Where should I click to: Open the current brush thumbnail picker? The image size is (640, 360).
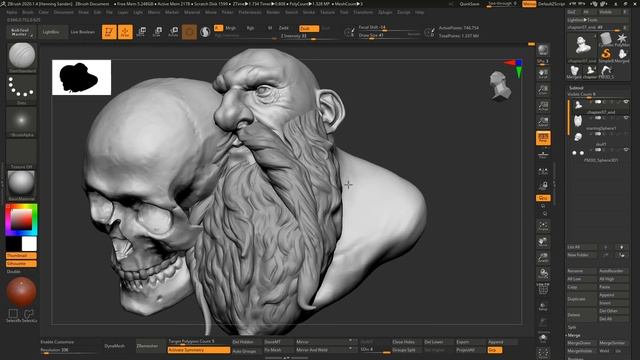22,57
